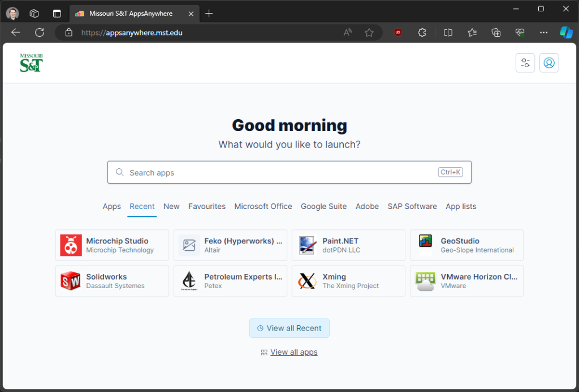
Task: Launch Microchip Studio app title
Action: (117, 241)
